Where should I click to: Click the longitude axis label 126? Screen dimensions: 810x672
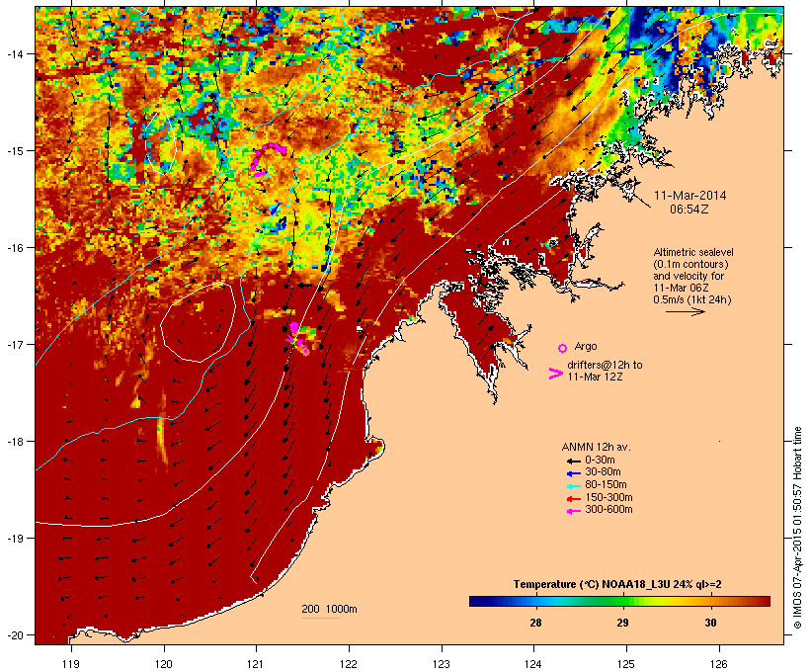pos(719,664)
